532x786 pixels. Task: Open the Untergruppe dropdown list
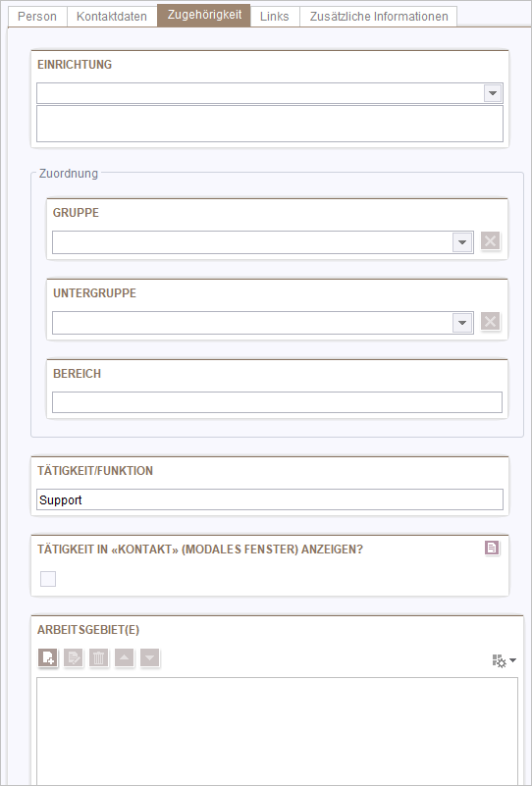pyautogui.click(x=462, y=323)
